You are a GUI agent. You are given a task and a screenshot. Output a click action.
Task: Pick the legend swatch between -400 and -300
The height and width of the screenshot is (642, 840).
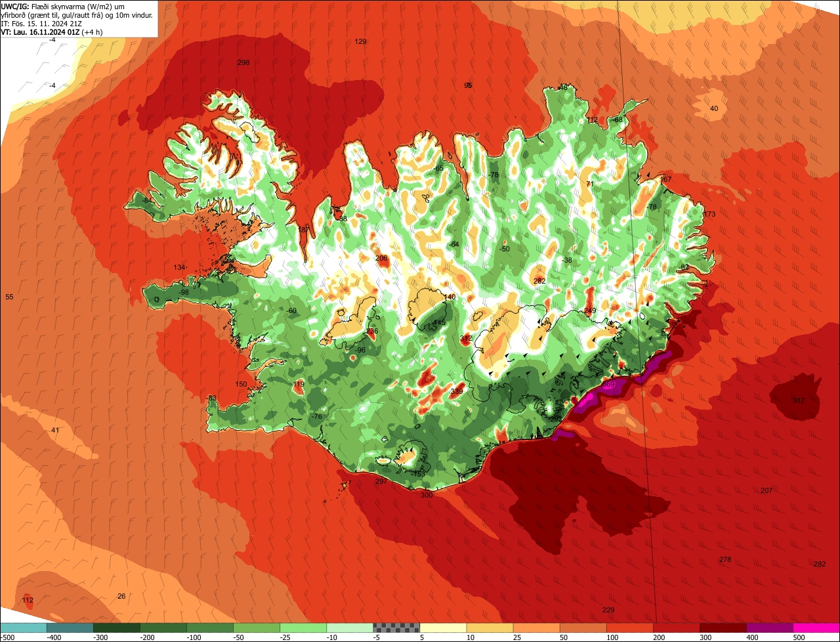click(70, 628)
